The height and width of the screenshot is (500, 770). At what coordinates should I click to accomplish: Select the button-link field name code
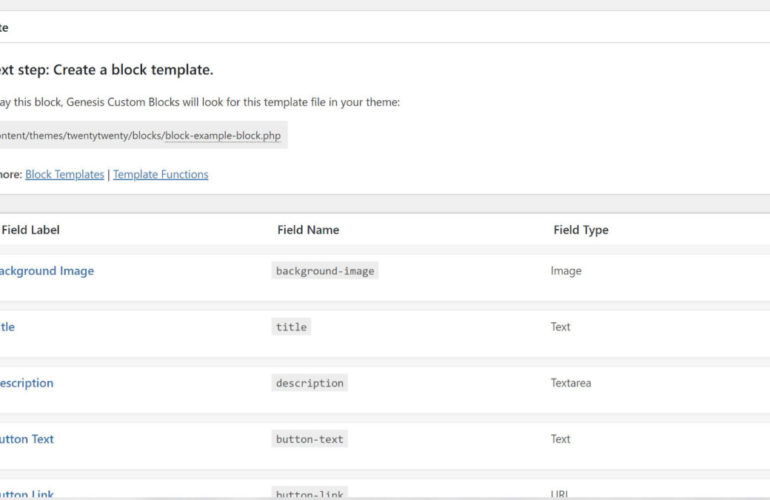(x=309, y=493)
